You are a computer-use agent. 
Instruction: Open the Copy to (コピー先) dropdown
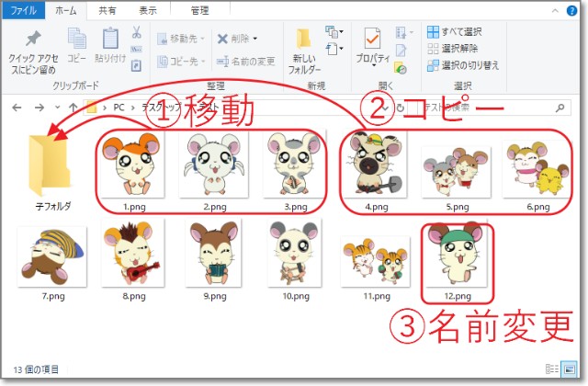pyautogui.click(x=182, y=62)
